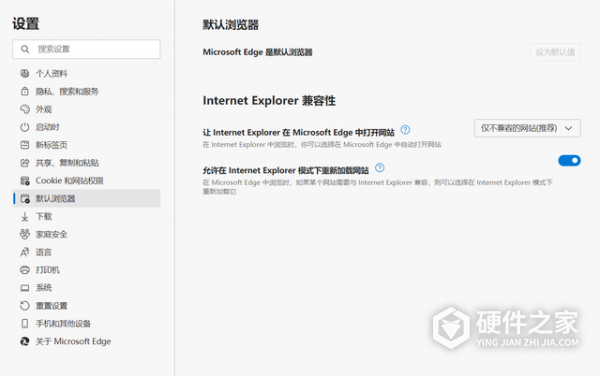Click the 个人资料 profile icon

25,73
